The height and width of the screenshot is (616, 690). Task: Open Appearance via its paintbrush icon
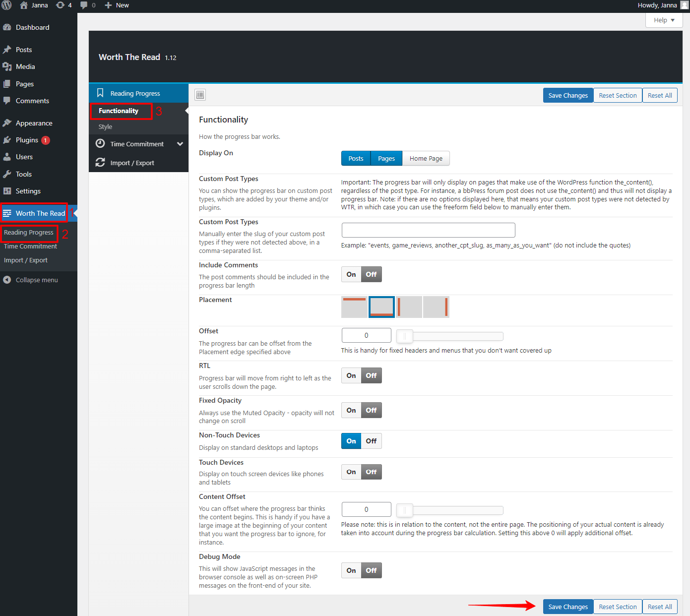[x=8, y=123]
